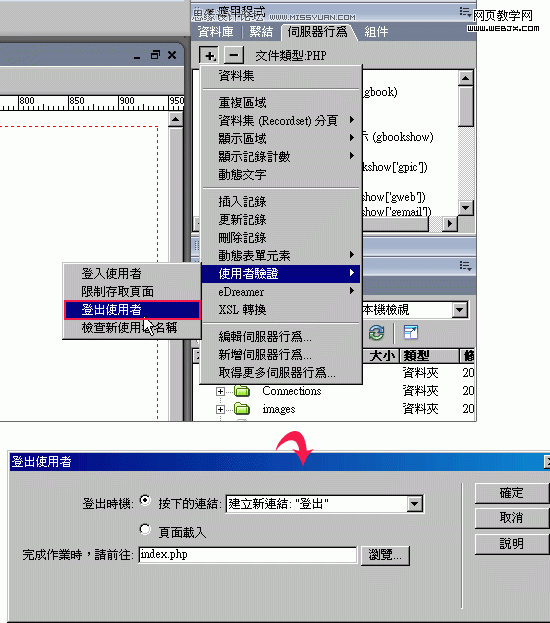The width and height of the screenshot is (550, 623).
Task: Minimize the document window
Action: [137, 56]
